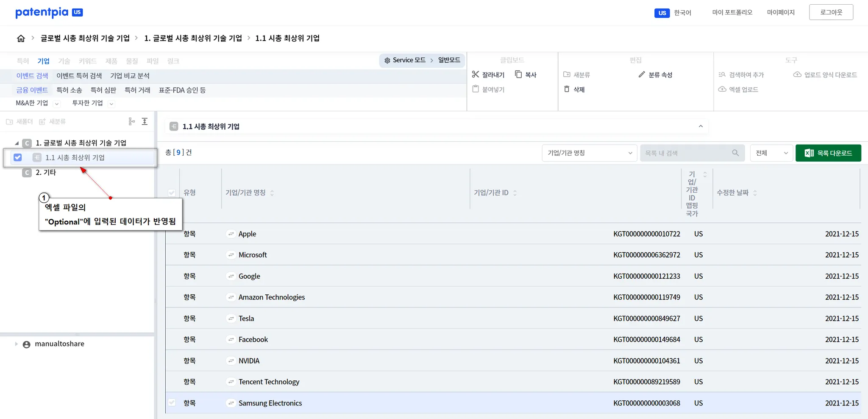Select the 2. 기타 tree item
Image resolution: width=868 pixels, height=419 pixels.
pyautogui.click(x=46, y=173)
